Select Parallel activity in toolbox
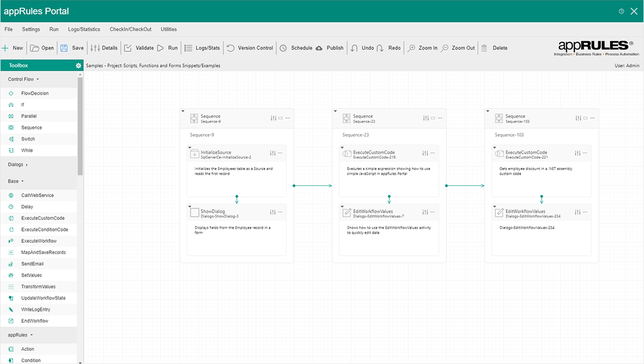Image resolution: width=644 pixels, height=364 pixels. point(39,116)
